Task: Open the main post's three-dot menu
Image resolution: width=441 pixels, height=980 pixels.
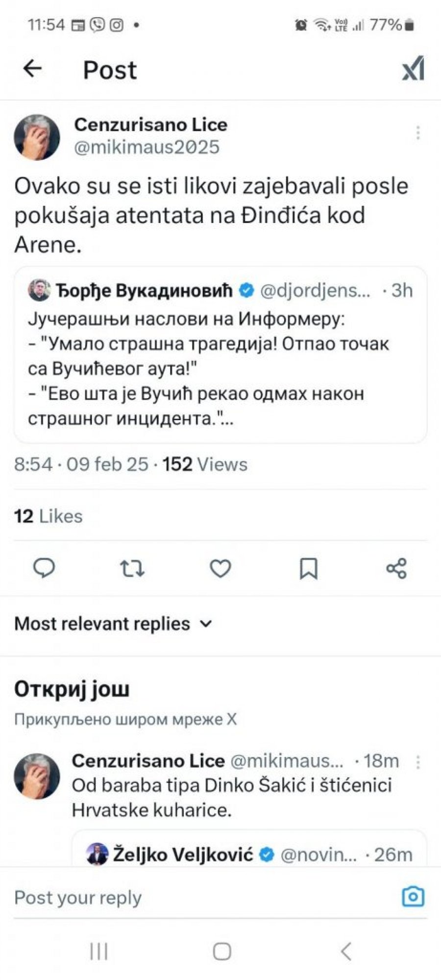Action: (417, 133)
